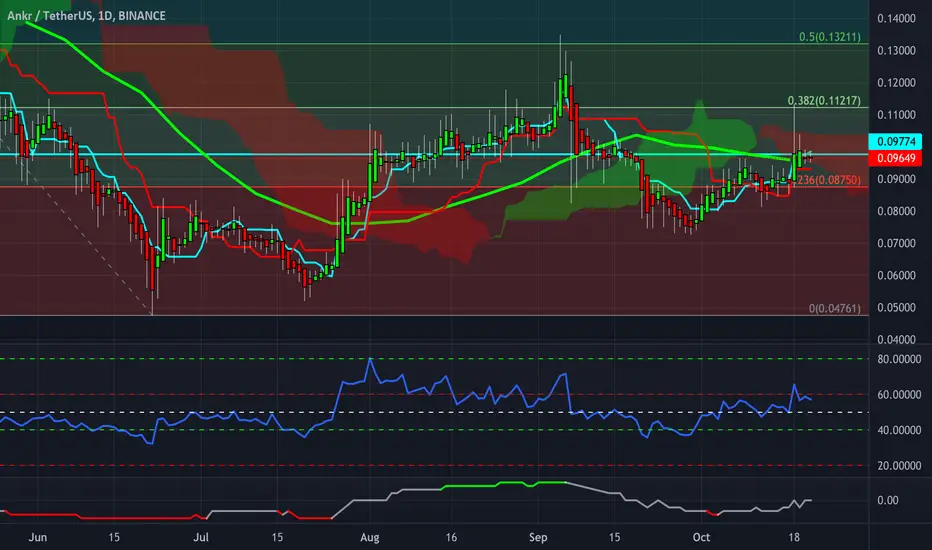This screenshot has height=550, width=932.
Task: Click the Oct date on time axis
Action: tap(701, 538)
